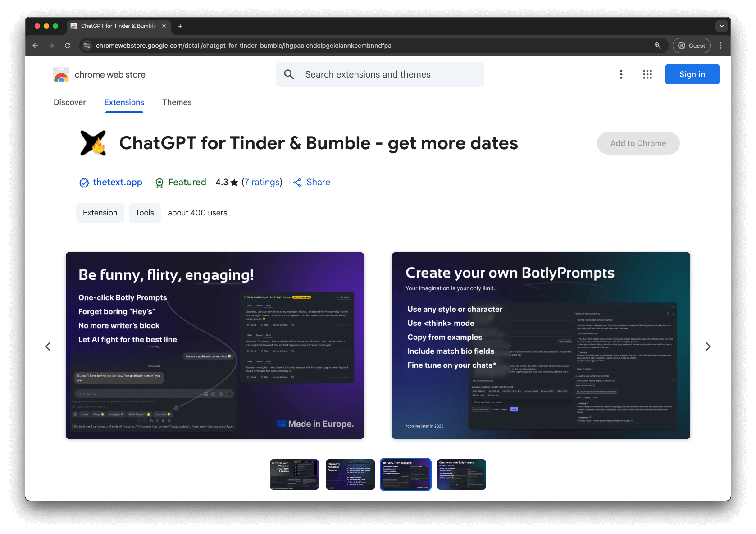Click the Add to Chrome button
Viewport: 756px width, 534px height.
(638, 143)
